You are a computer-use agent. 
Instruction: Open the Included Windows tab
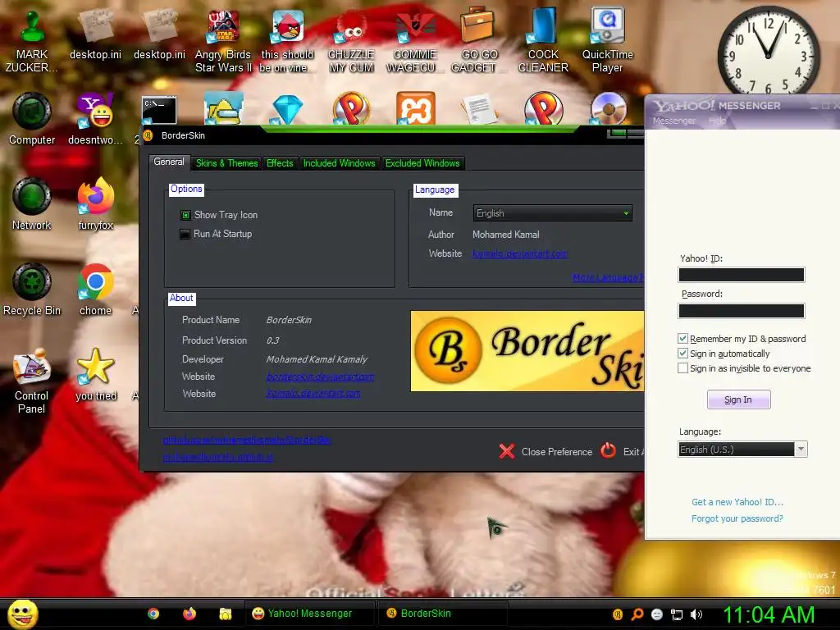[339, 163]
